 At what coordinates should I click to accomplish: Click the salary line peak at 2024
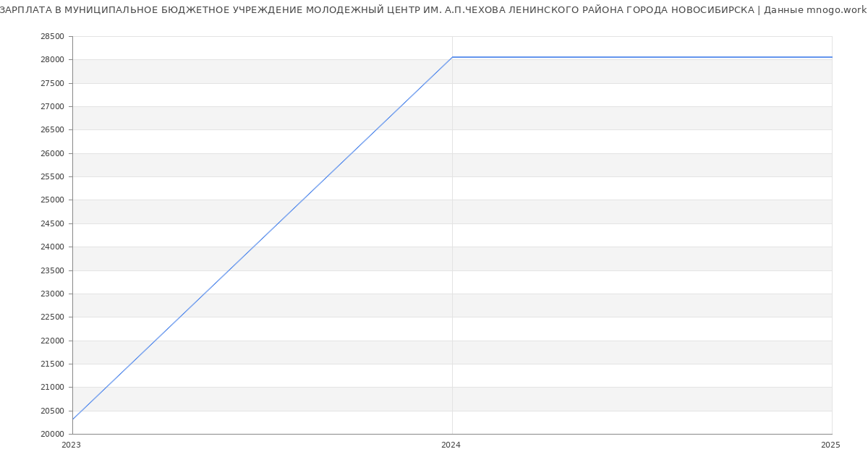pos(452,57)
